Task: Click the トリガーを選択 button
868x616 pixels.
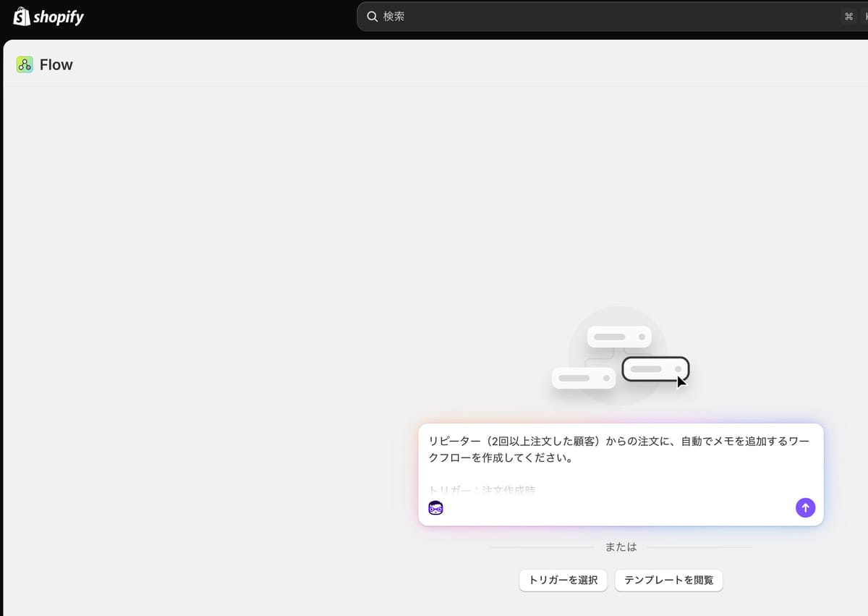Action: click(563, 581)
